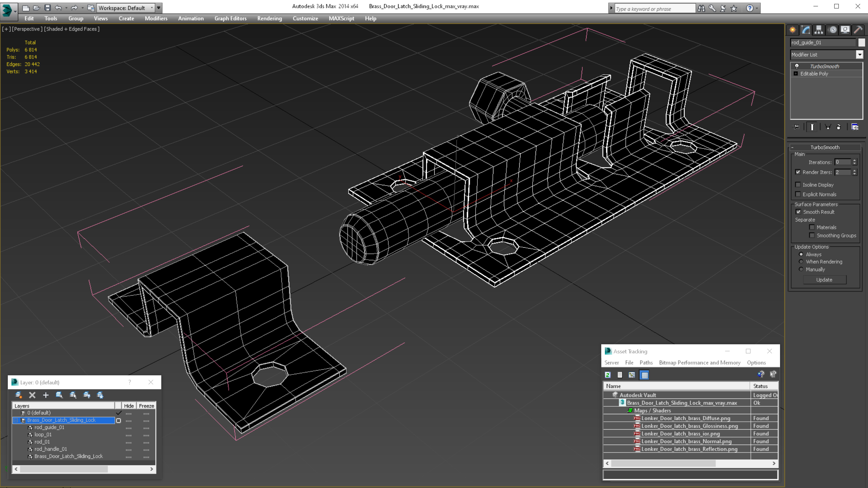The width and height of the screenshot is (868, 488).
Task: Click Make Unique icon under modifier stack
Action: click(x=828, y=127)
